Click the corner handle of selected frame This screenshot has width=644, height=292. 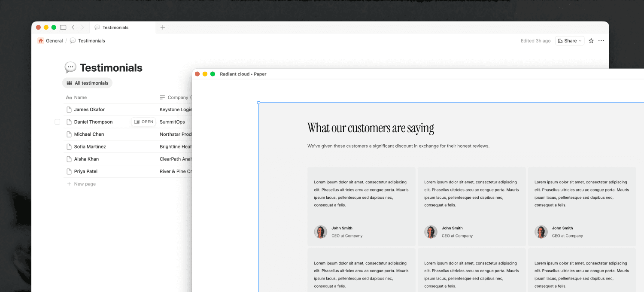tap(258, 103)
